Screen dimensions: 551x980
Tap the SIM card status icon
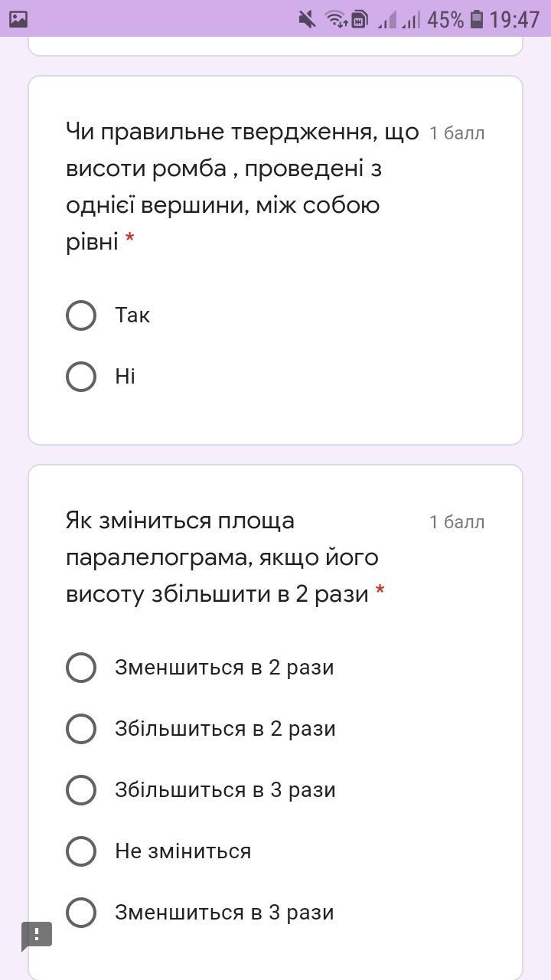click(x=360, y=19)
